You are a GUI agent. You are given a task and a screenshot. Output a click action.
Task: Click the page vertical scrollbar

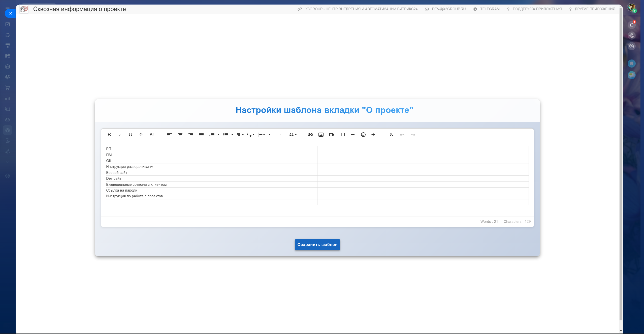point(621,166)
